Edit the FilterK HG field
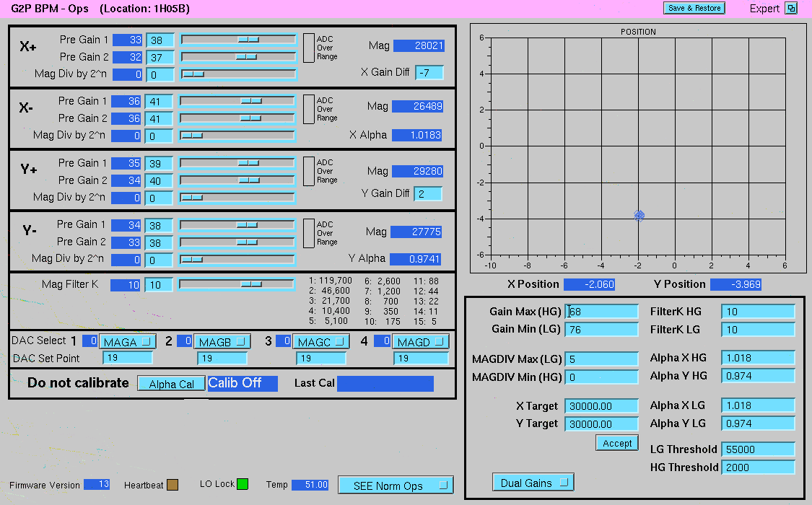812x505 pixels. (758, 312)
